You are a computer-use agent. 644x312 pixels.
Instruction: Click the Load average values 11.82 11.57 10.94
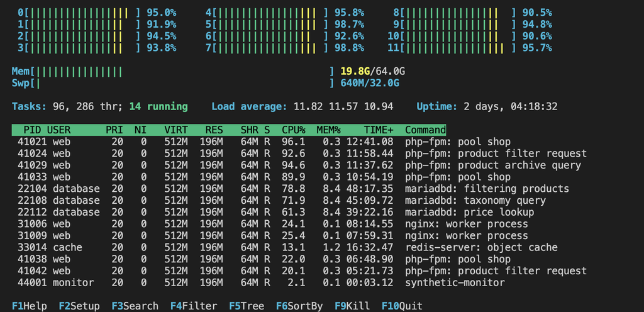343,107
